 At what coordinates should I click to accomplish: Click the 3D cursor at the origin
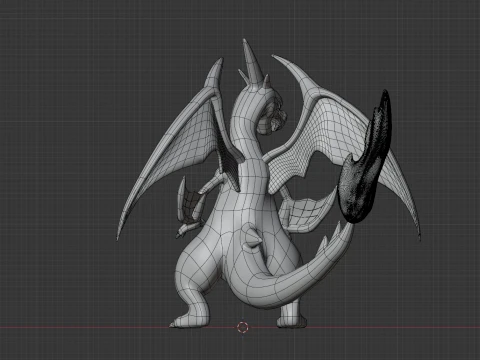point(242,327)
